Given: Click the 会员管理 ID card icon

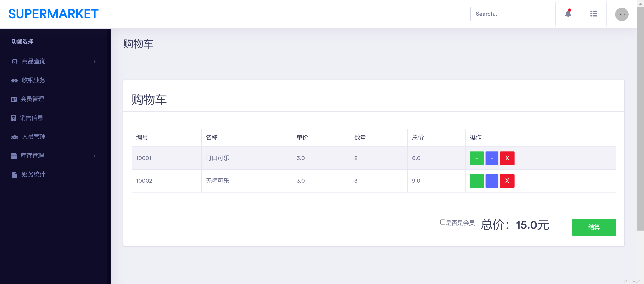Looking at the screenshot, I should (x=14, y=99).
